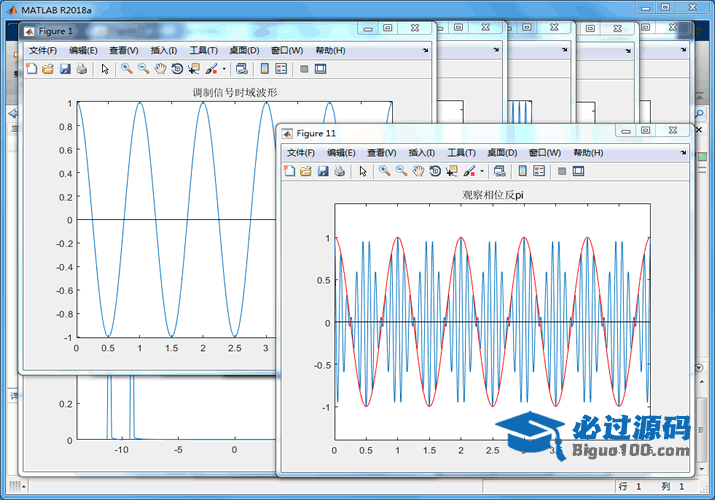This screenshot has width=715, height=500.
Task: Toggle the Zoom In tool in Figure 11
Action: [x=385, y=171]
